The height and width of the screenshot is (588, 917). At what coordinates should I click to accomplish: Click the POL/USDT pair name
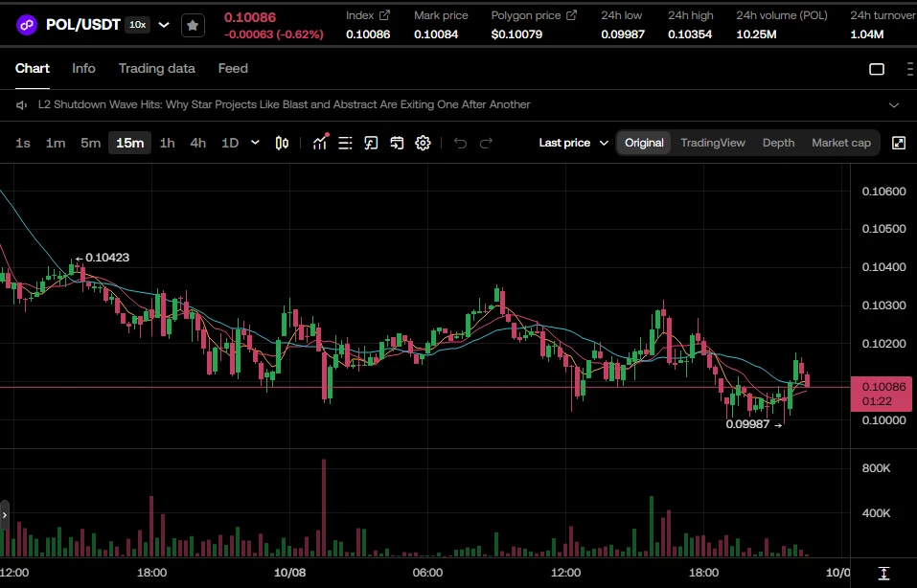[83, 25]
